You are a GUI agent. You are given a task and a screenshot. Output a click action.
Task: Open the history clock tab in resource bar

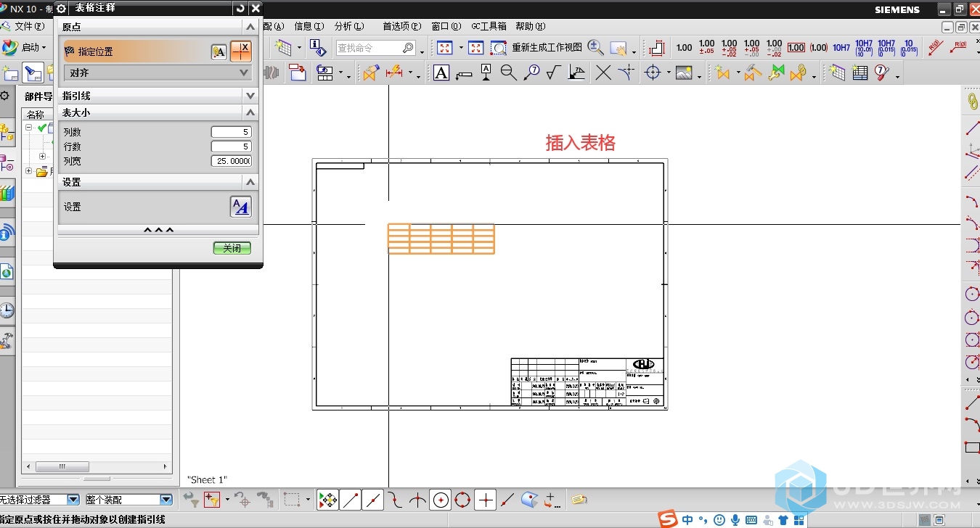[x=7, y=310]
